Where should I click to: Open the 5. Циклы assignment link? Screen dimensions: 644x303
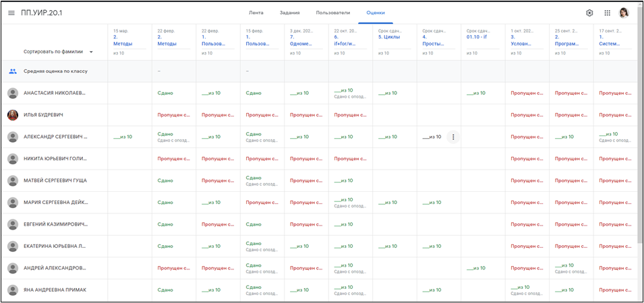pyautogui.click(x=389, y=37)
